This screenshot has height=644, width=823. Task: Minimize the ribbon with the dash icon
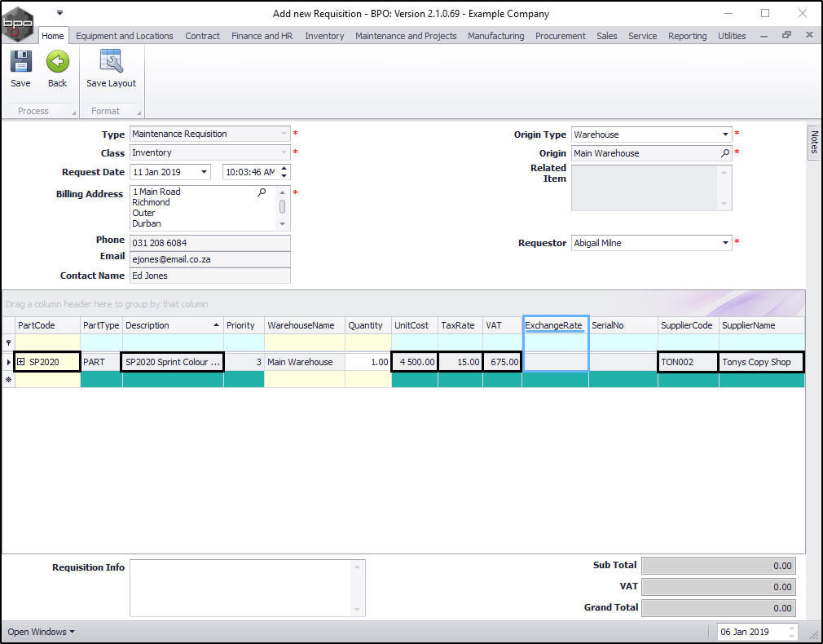point(764,36)
